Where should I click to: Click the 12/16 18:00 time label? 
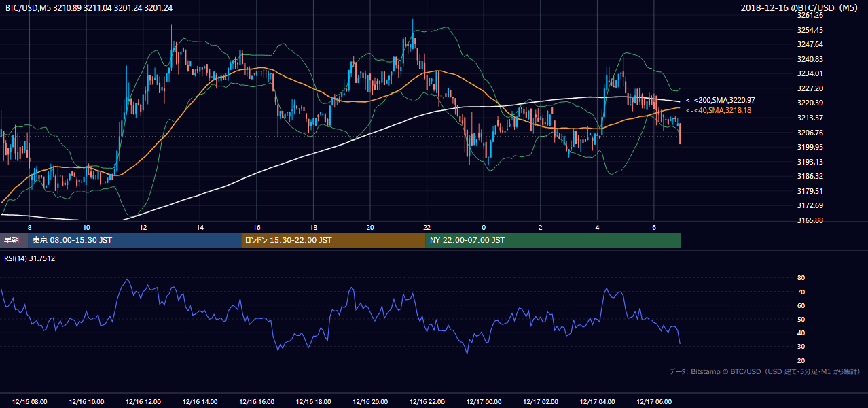[x=313, y=402]
